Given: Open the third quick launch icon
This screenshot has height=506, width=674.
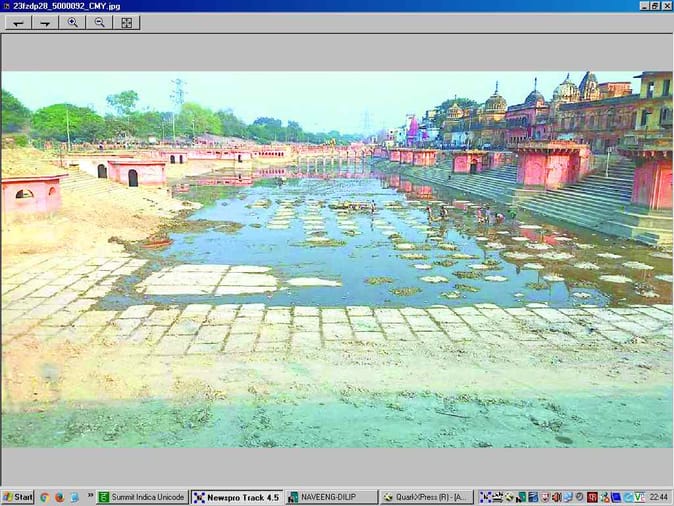Looking at the screenshot, I should pos(74,497).
